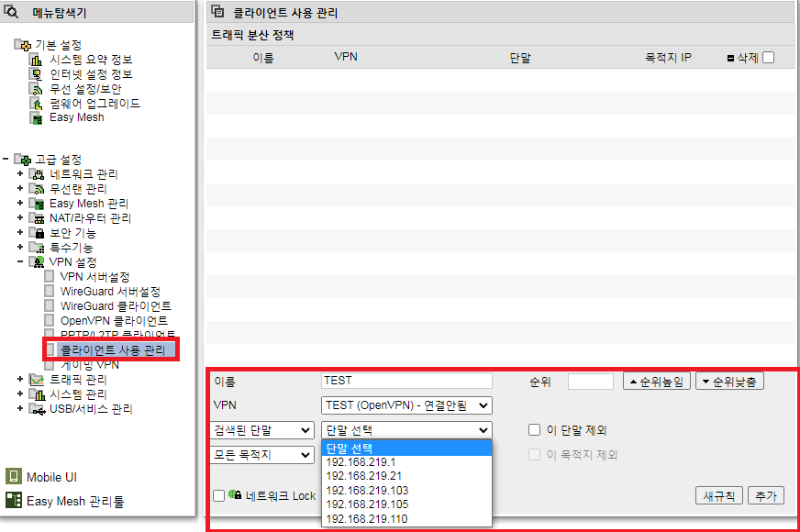The height and width of the screenshot is (532, 800).
Task: Enable the 이 단말 제외 checkbox
Action: tap(534, 430)
